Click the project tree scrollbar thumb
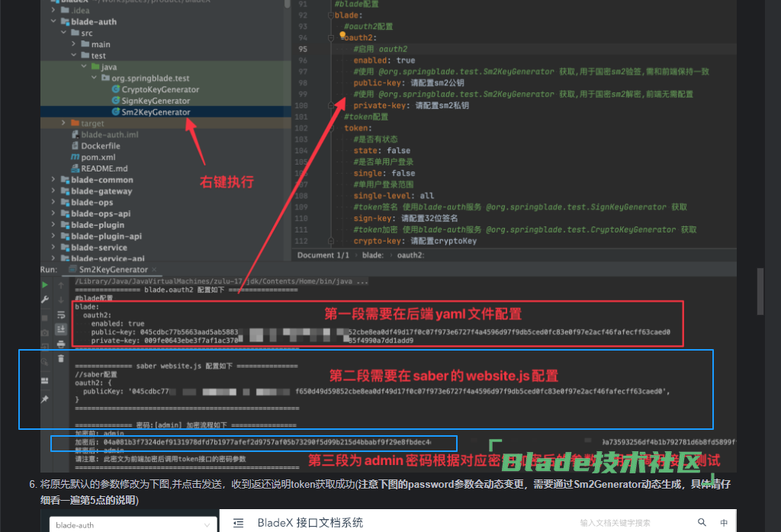The width and height of the screenshot is (781, 532). 288,4
